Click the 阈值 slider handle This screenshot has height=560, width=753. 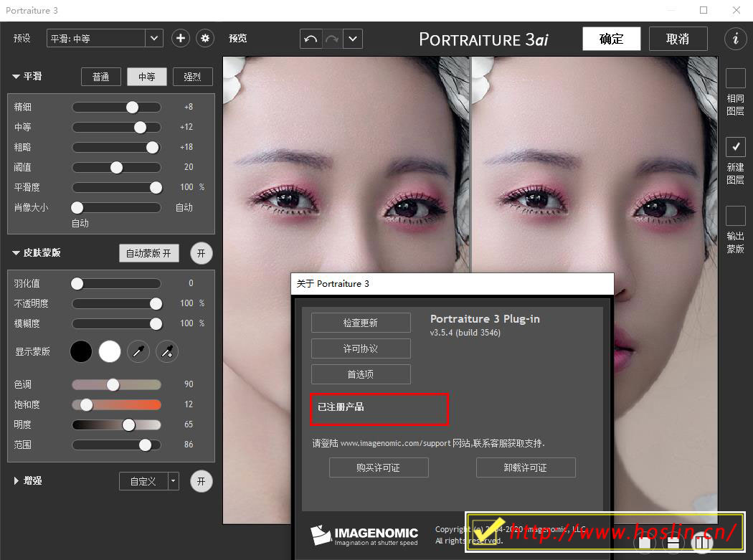(117, 167)
